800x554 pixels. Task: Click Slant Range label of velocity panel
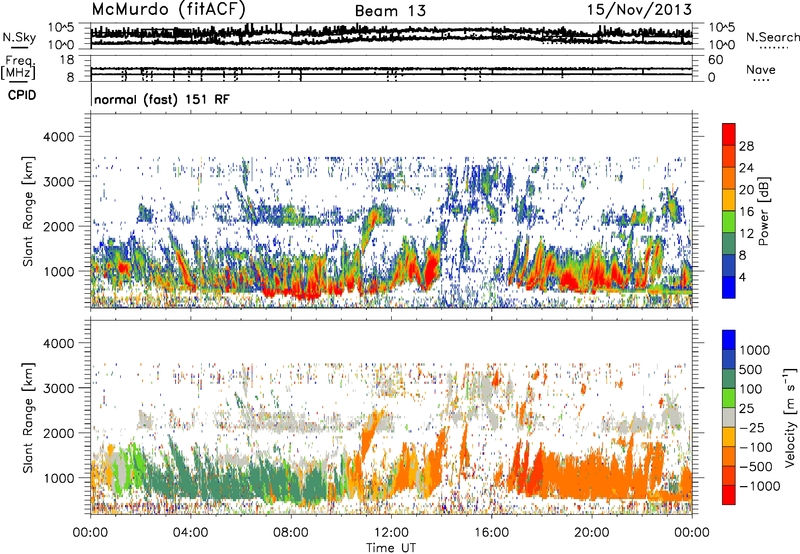tap(29, 418)
